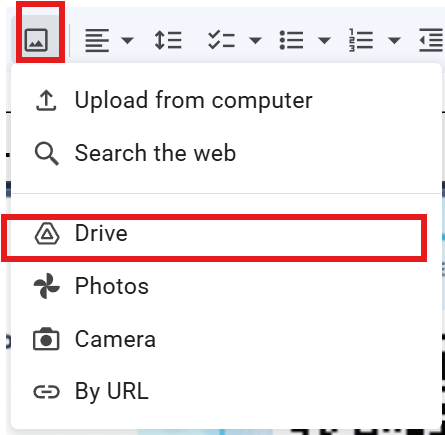This screenshot has width=445, height=435.
Task: Expand the numbered list options arrow
Action: 394,41
